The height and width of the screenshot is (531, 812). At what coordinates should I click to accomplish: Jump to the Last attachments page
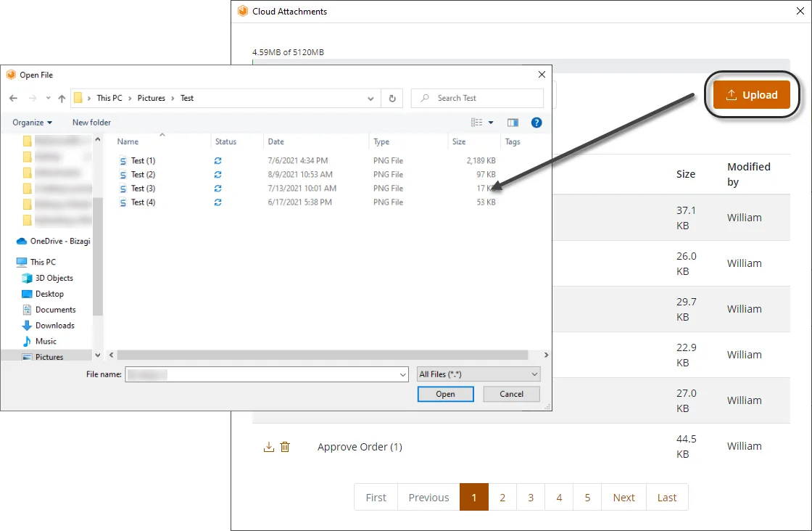667,498
